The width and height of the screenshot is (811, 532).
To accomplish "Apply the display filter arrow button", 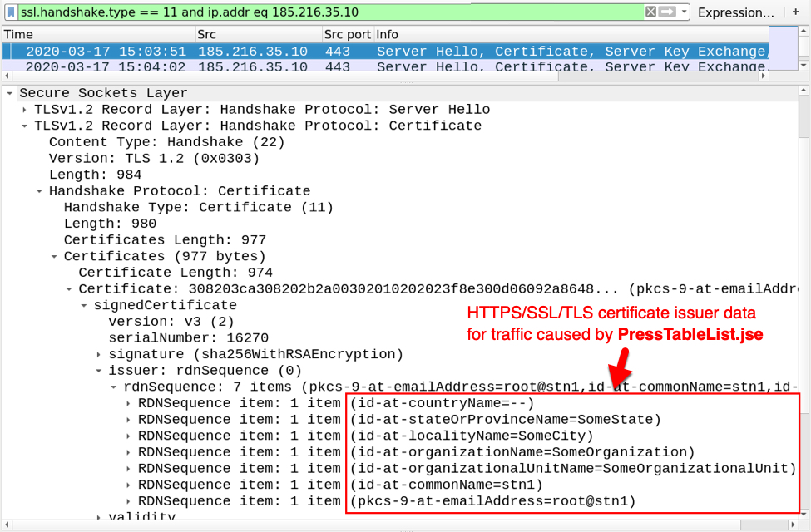I will pyautogui.click(x=667, y=12).
